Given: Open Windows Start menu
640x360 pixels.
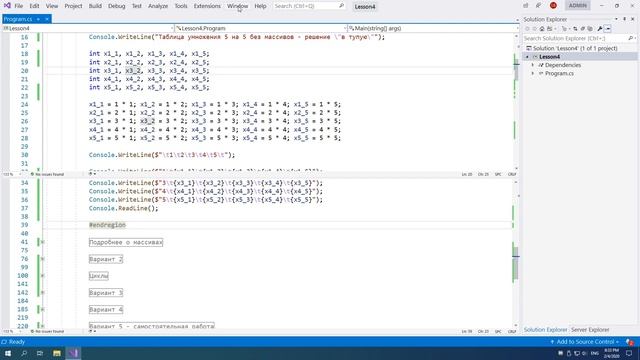Looking at the screenshot, I should pyautogui.click(x=8, y=353).
